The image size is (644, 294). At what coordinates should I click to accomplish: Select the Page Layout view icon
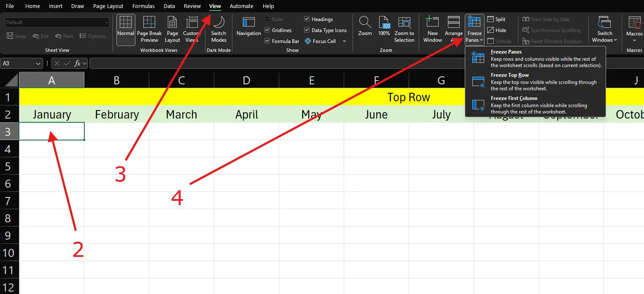point(172,30)
